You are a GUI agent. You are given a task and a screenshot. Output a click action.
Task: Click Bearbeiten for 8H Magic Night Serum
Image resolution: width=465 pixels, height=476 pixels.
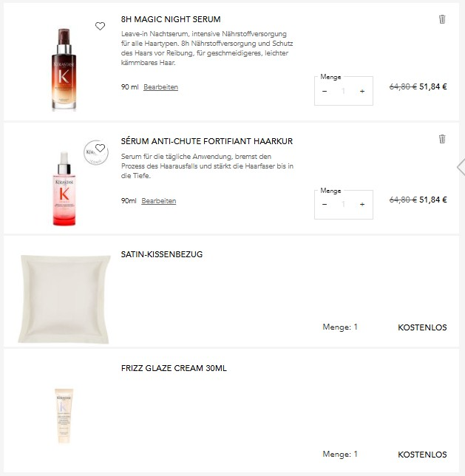click(160, 87)
